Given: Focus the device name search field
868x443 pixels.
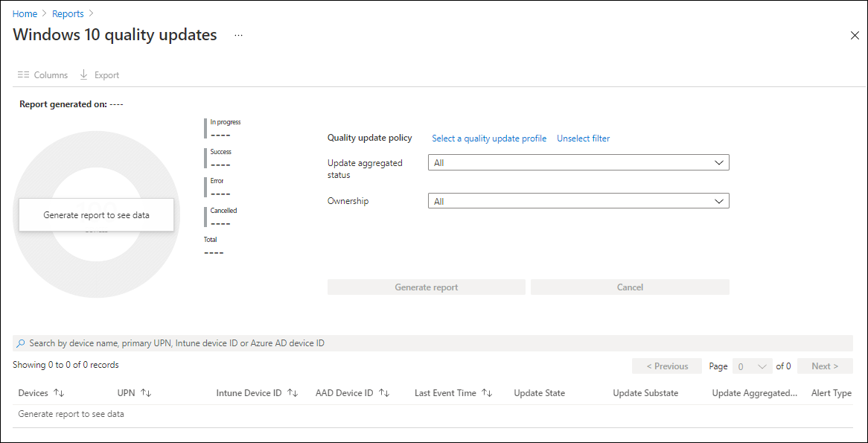Looking at the screenshot, I should pos(437,343).
